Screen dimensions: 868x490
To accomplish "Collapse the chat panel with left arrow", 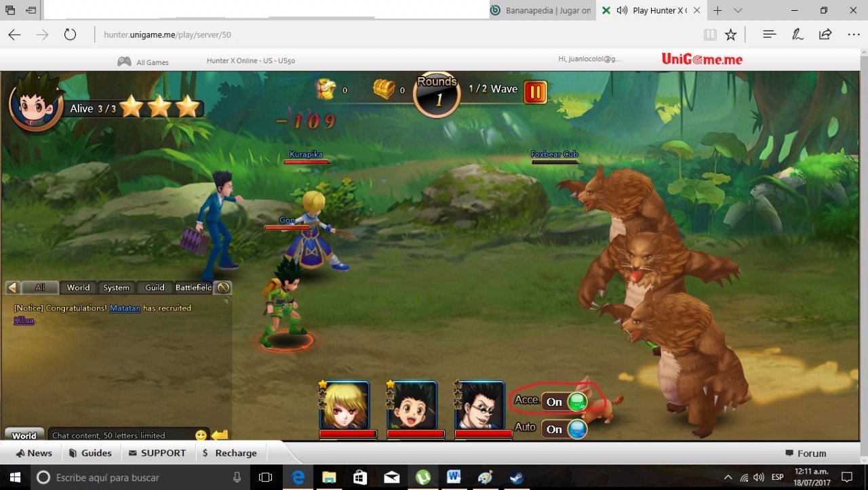I will (x=12, y=287).
